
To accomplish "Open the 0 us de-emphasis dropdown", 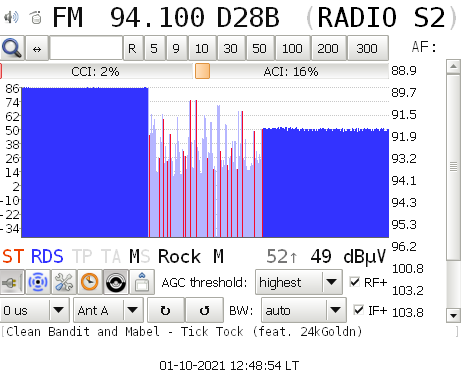I will tap(34, 310).
